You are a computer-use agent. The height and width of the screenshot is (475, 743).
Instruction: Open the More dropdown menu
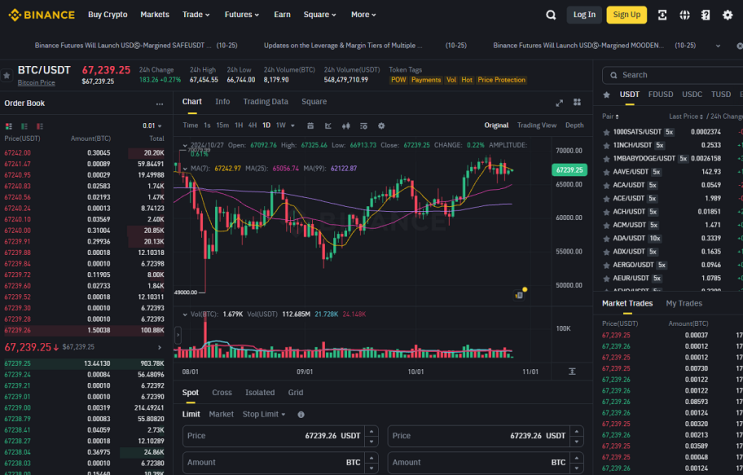pos(363,15)
